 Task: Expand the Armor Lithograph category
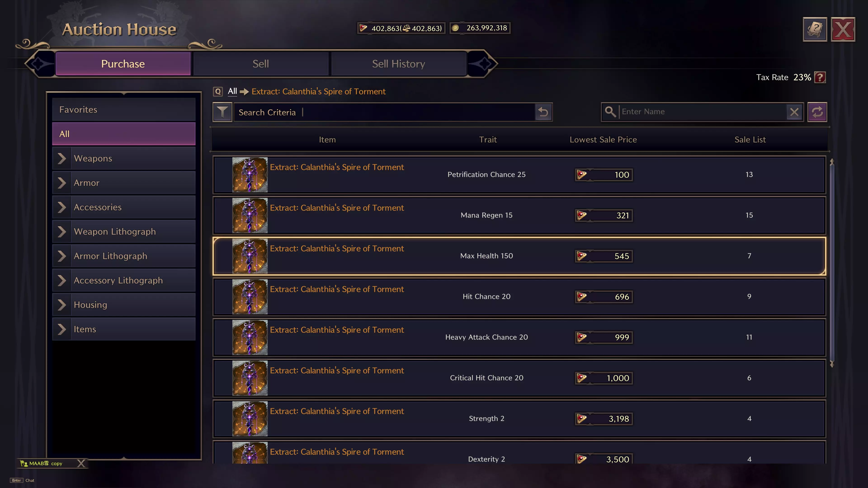click(x=62, y=256)
